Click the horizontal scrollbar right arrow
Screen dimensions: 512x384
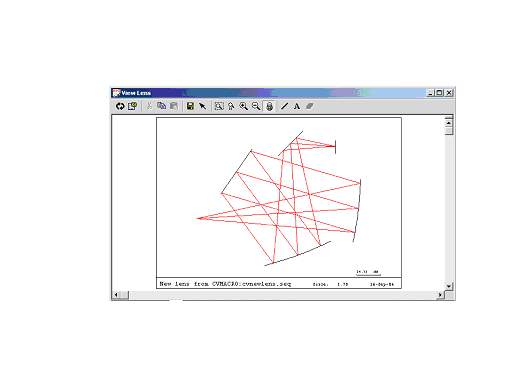tap(441, 295)
